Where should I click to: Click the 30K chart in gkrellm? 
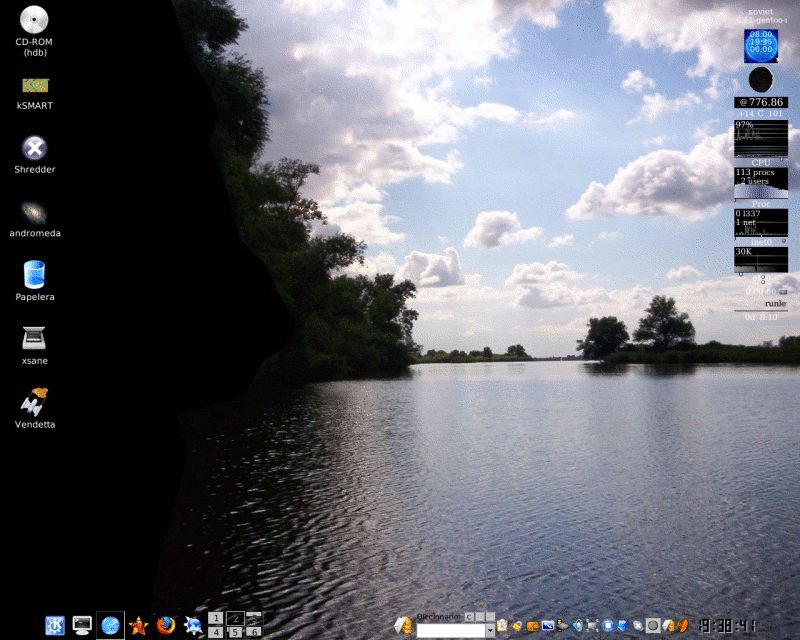(761, 259)
